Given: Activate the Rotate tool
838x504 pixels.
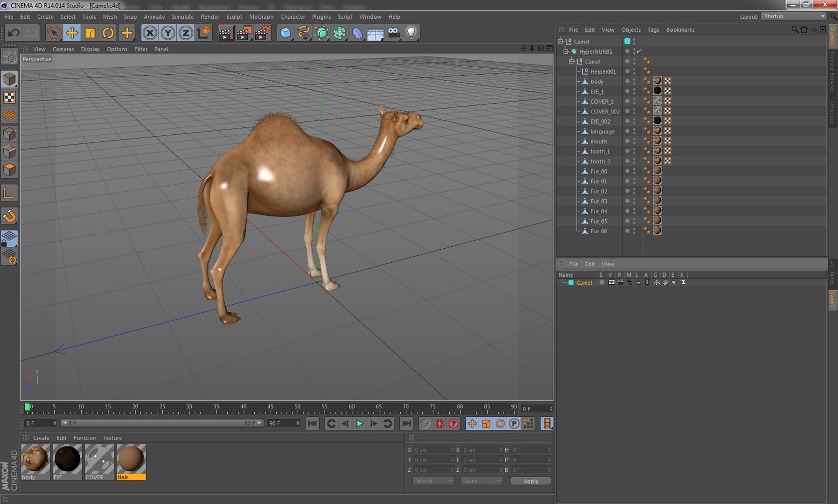Looking at the screenshot, I should 108,33.
